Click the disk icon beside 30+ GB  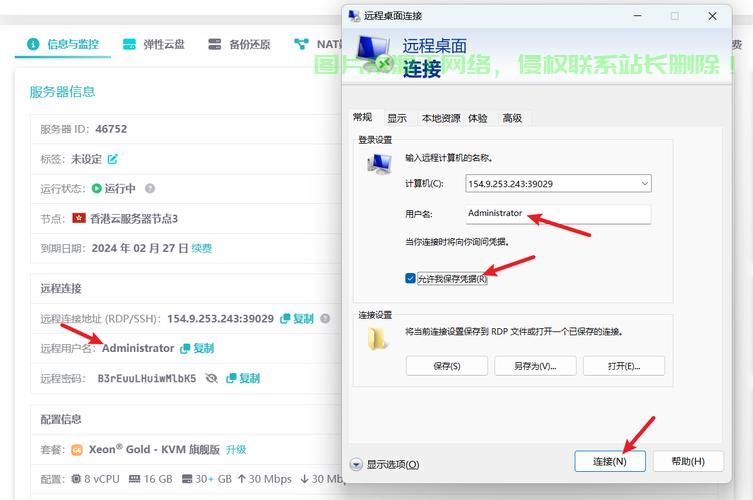pyautogui.click(x=187, y=479)
